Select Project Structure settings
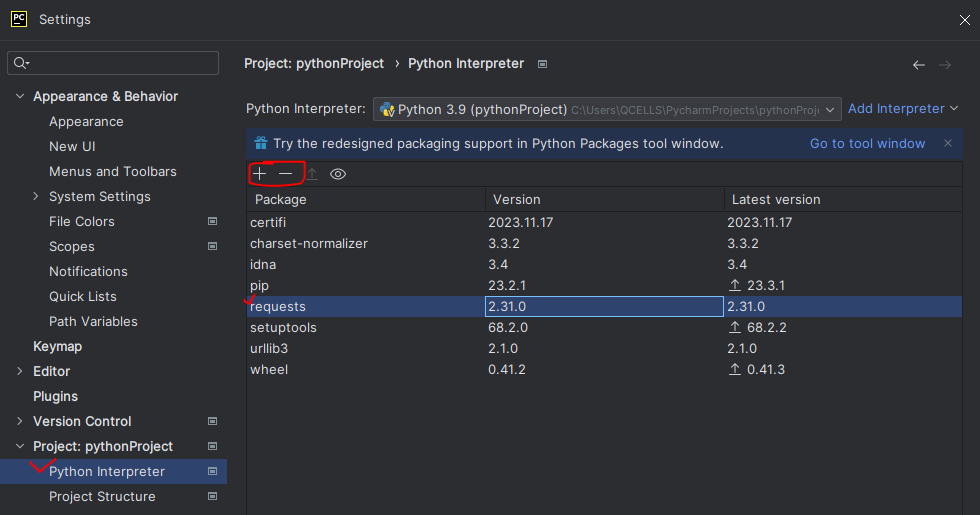This screenshot has height=515, width=980. (102, 496)
